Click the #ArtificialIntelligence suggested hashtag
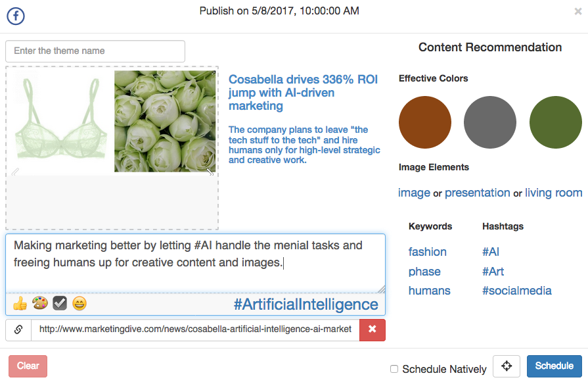 pyautogui.click(x=305, y=304)
